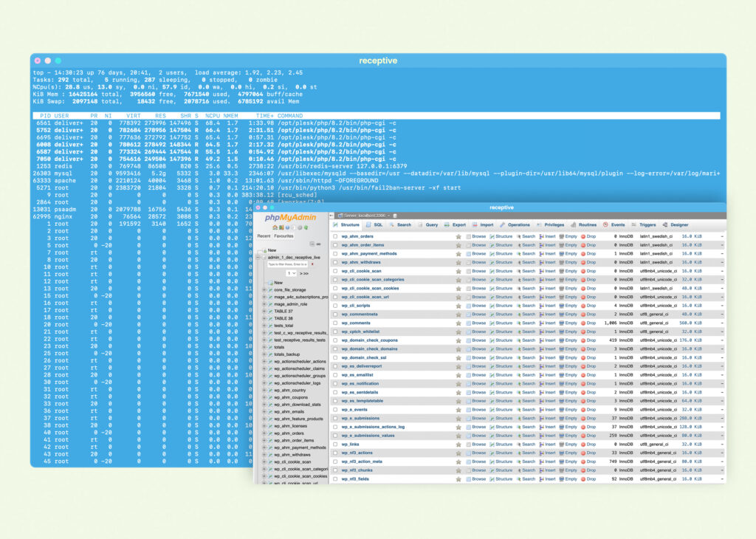Viewport: 756px width, 539px height.
Task: Star wp_es_emaillist as a favourite table
Action: coord(458,375)
